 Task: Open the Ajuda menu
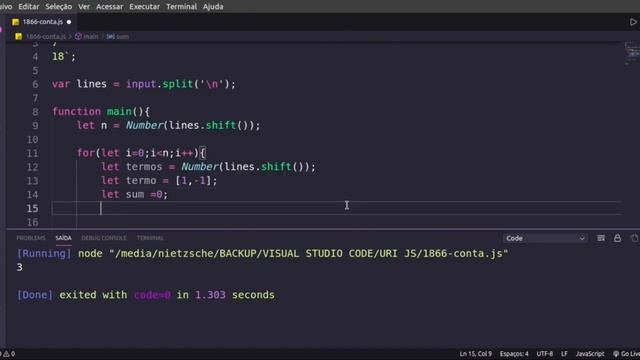213,7
